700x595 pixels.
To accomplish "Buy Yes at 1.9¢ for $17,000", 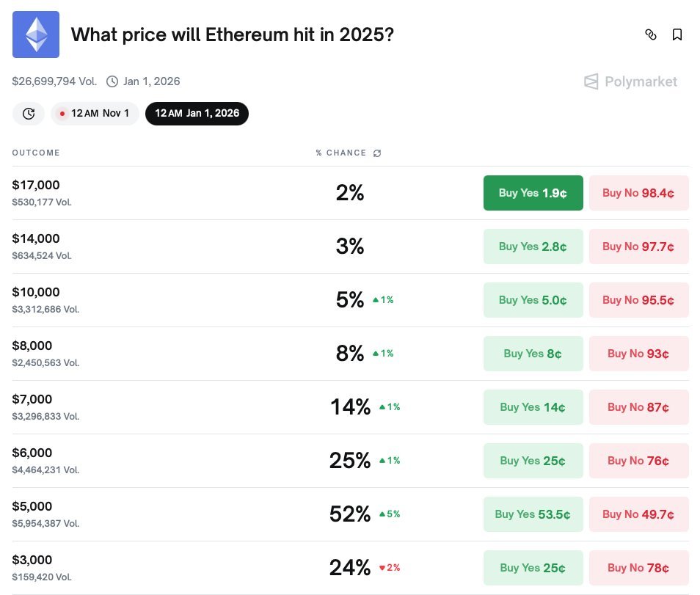I will point(533,193).
